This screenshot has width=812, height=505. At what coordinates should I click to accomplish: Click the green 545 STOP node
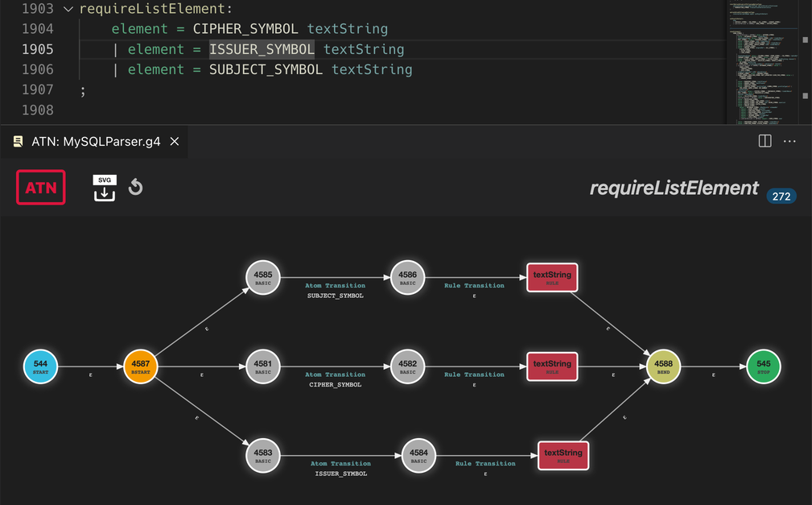tap(763, 366)
